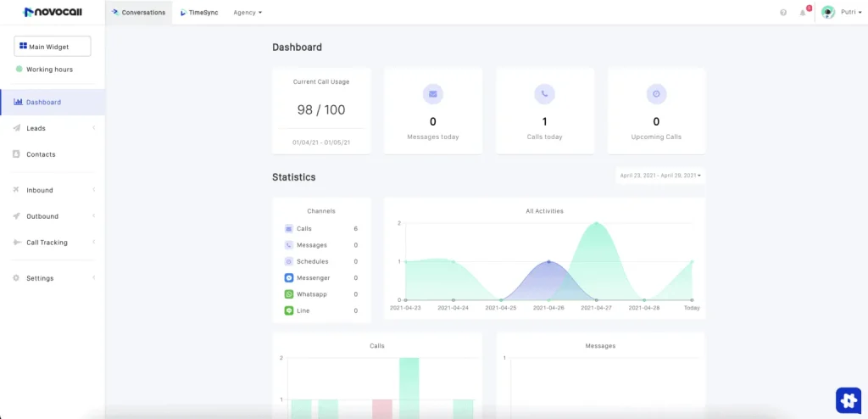Open Outbound in the sidebar
Screen dimensions: 868x419
[53, 216]
